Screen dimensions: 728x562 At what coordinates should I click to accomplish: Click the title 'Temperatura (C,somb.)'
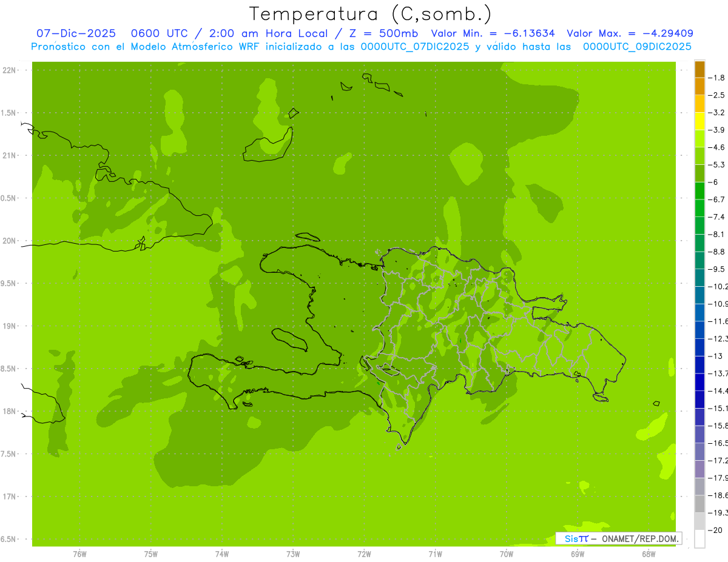pos(370,14)
